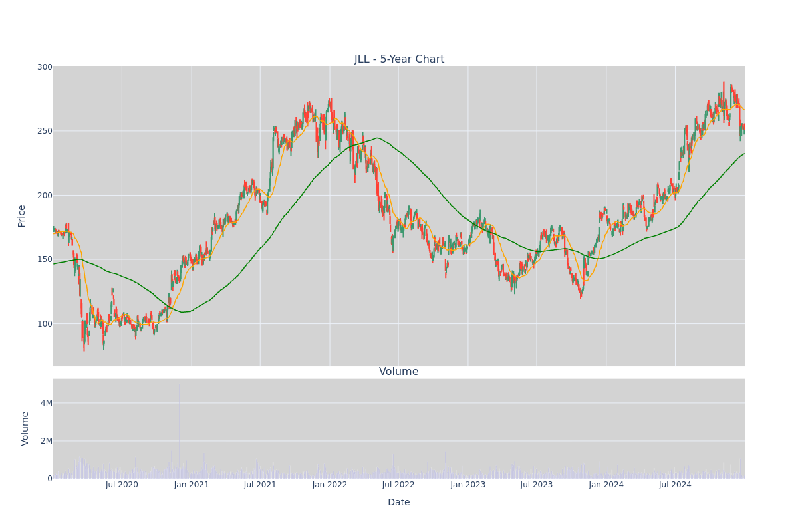Click the Jul 2021 date label

(x=260, y=485)
